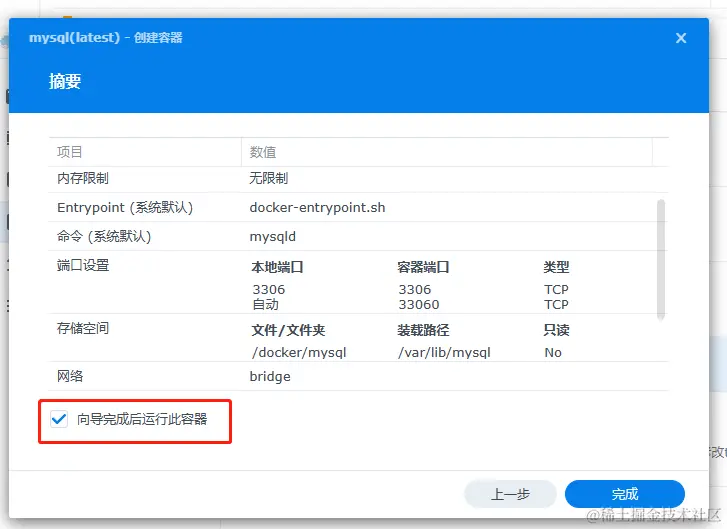727x529 pixels.
Task: Select the 命令 (系统默认) row label
Action: click(x=104, y=236)
